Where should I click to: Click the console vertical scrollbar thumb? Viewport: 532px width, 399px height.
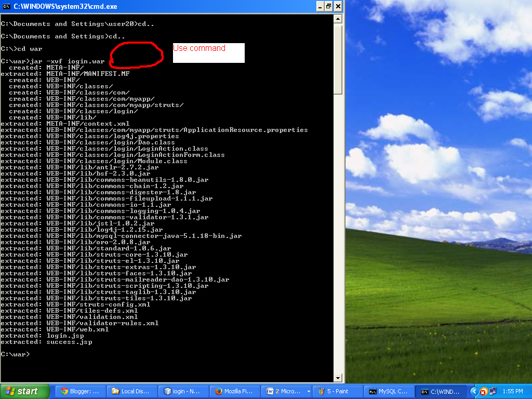(x=338, y=59)
